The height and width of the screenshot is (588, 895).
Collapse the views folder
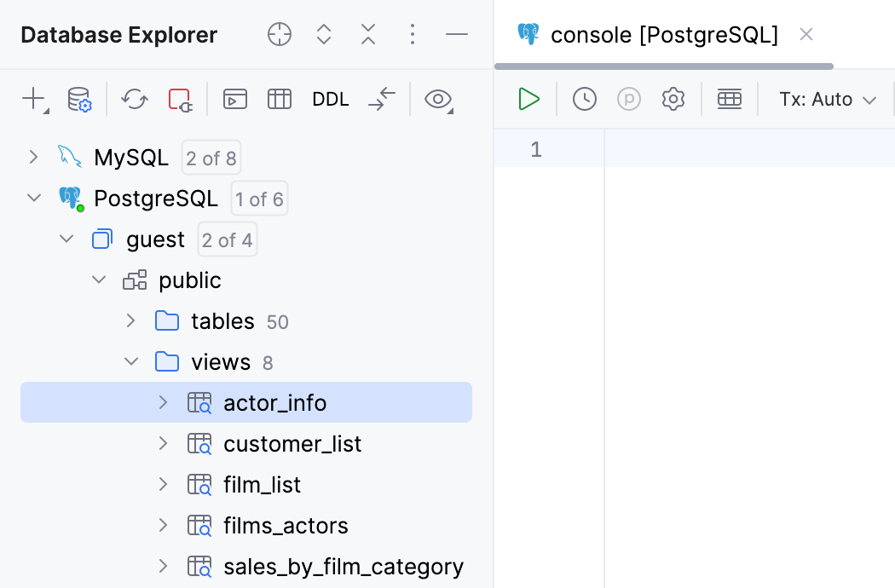click(131, 361)
